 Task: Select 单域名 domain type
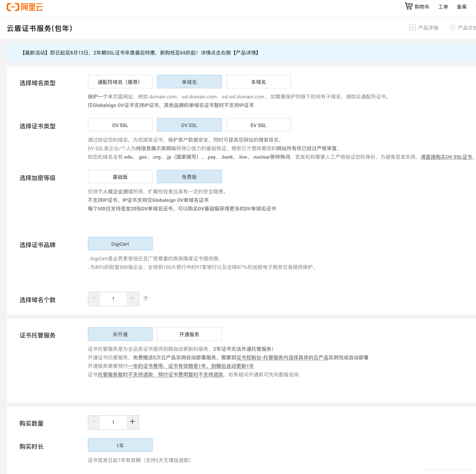pyautogui.click(x=189, y=82)
